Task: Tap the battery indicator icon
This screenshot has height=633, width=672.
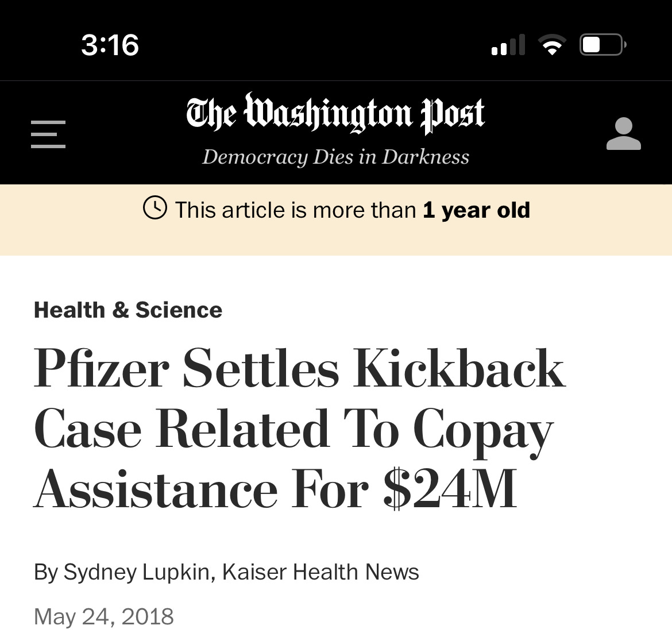Action: pyautogui.click(x=603, y=45)
